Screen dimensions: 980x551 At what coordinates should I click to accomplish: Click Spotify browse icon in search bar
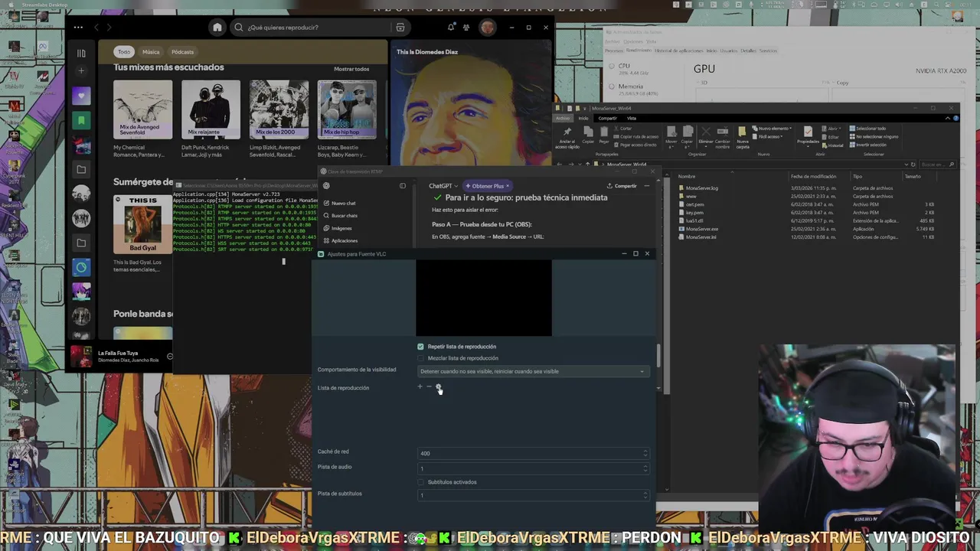(400, 28)
